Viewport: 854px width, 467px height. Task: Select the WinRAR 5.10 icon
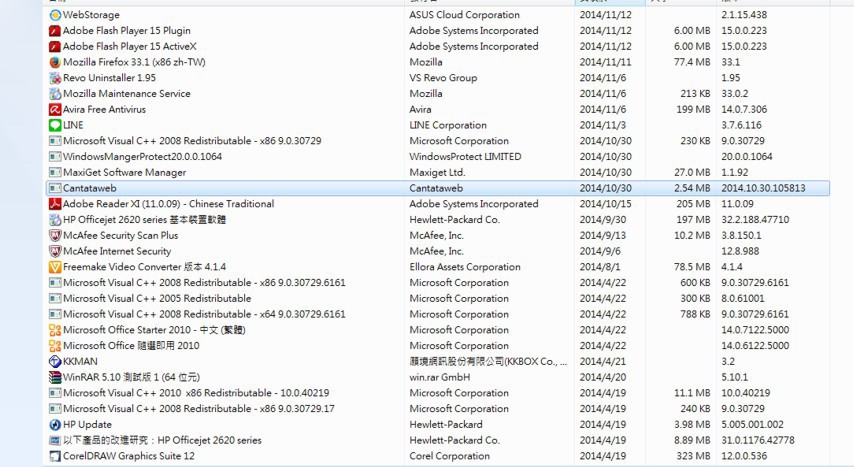click(55, 377)
